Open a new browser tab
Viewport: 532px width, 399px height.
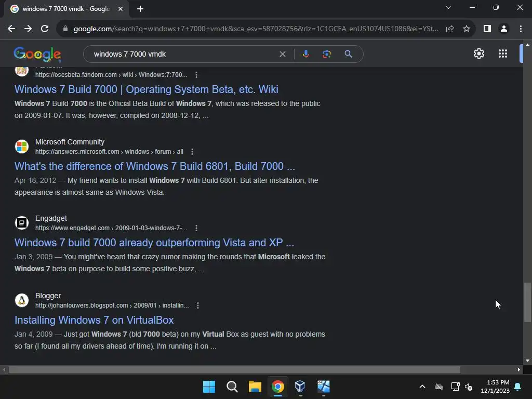point(140,9)
